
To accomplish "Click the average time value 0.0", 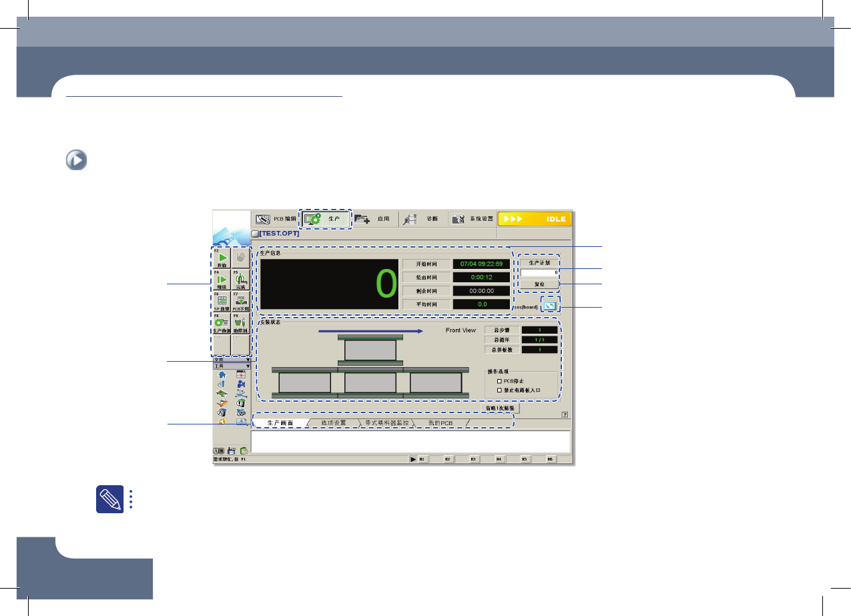I will [481, 304].
